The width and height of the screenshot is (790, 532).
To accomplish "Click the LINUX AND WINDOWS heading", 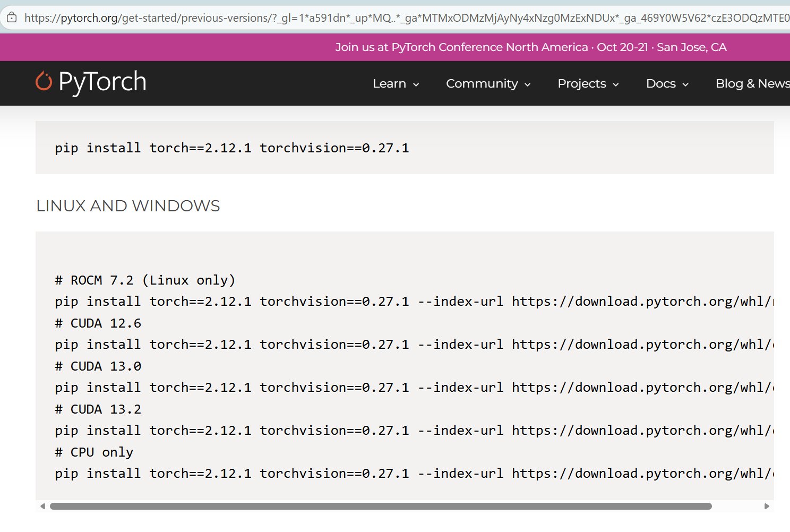I will [x=128, y=206].
